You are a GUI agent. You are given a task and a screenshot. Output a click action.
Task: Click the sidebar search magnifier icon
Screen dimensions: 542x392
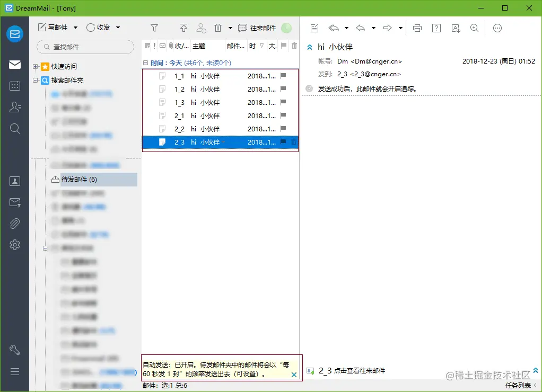point(14,129)
